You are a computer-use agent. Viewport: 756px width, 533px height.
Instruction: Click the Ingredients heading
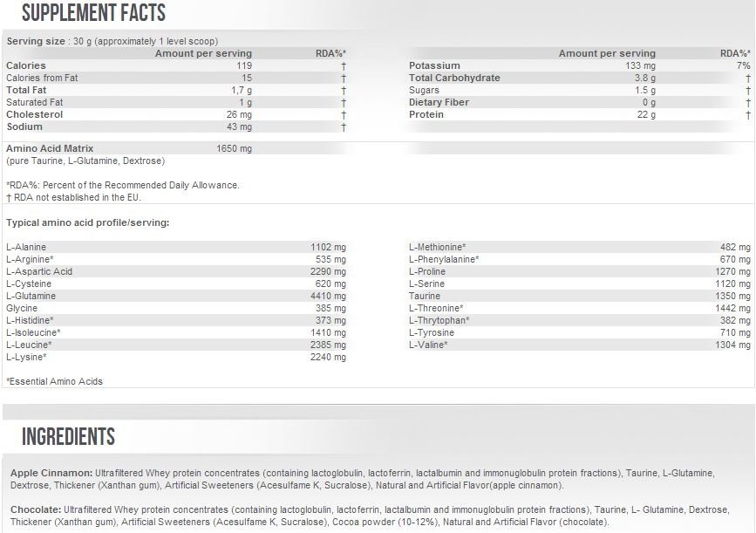tap(69, 436)
